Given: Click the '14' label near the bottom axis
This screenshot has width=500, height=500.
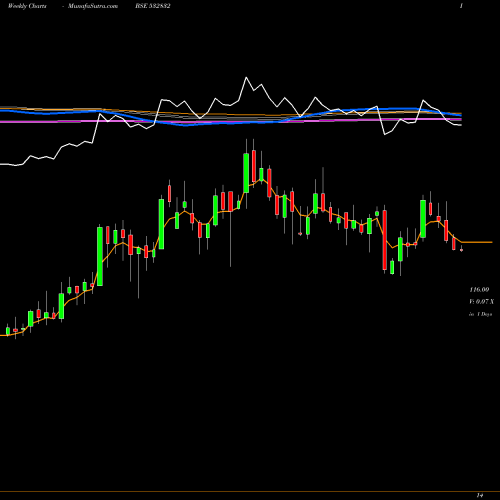Looking at the screenshot, I should pos(480,495).
